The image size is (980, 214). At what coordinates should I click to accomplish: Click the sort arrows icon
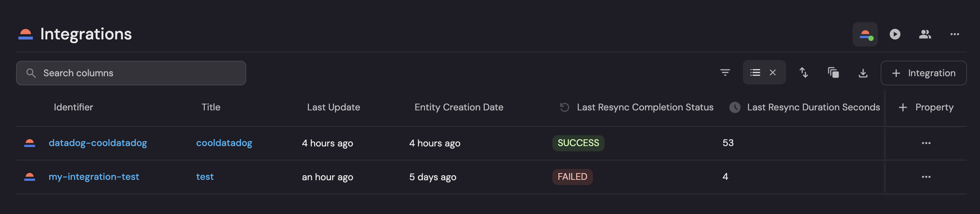pyautogui.click(x=803, y=72)
